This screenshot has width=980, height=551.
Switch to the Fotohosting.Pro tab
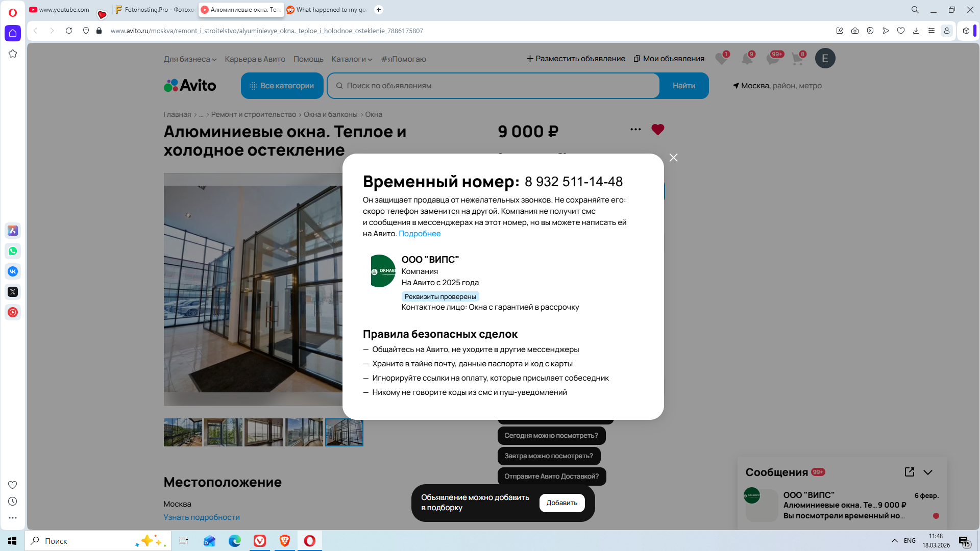(155, 10)
